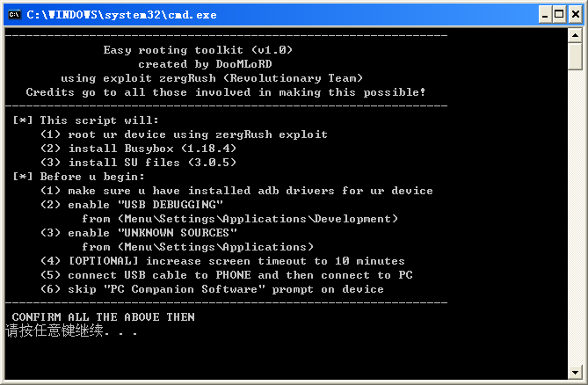Viewport: 588px width, 385px height.
Task: Open the cmd system menu icon
Action: coord(14,14)
